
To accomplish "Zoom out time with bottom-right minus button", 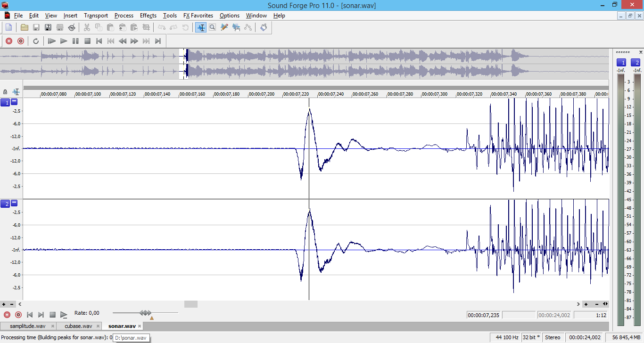I will coord(596,304).
